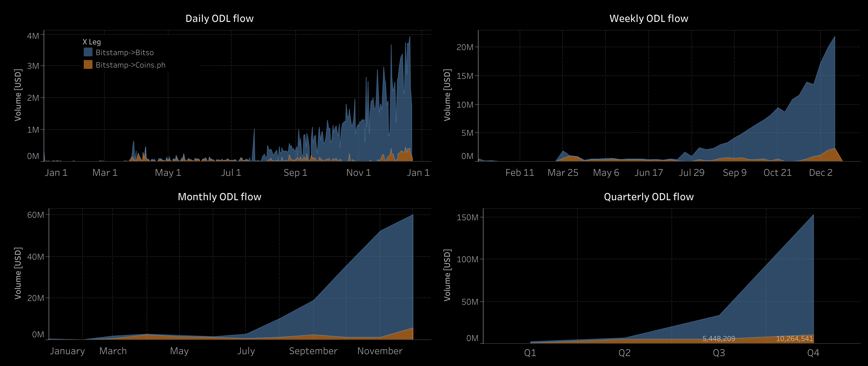Click the 150M tick on quarterly chart

467,217
